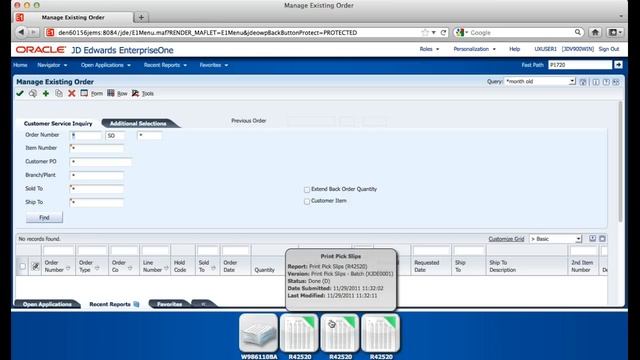
Task: Click the Fast Path go arrow
Action: tap(618, 65)
